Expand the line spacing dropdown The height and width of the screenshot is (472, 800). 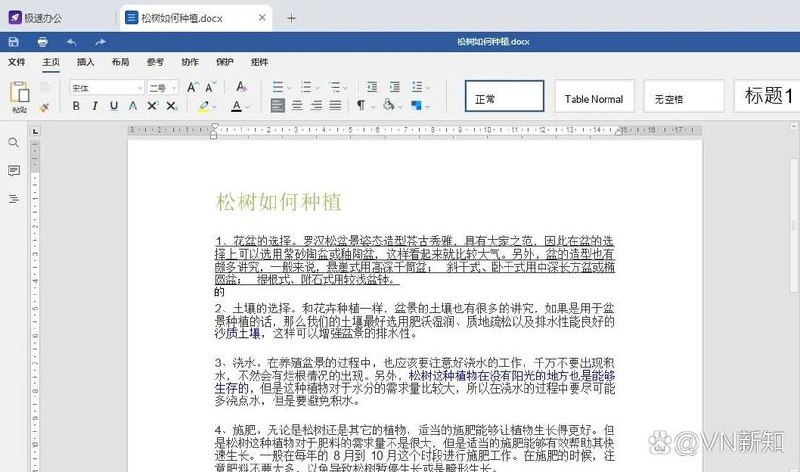(428, 88)
